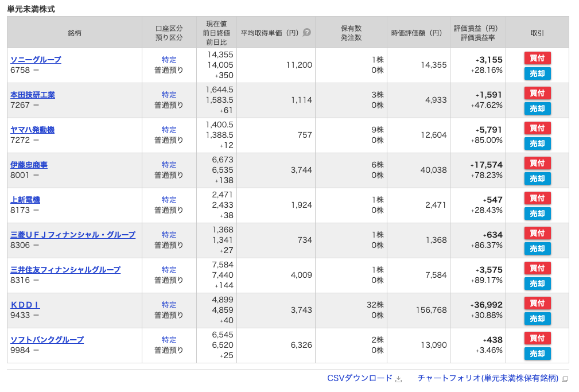
Task: Open the ソニーグループ stock link
Action: (36, 60)
